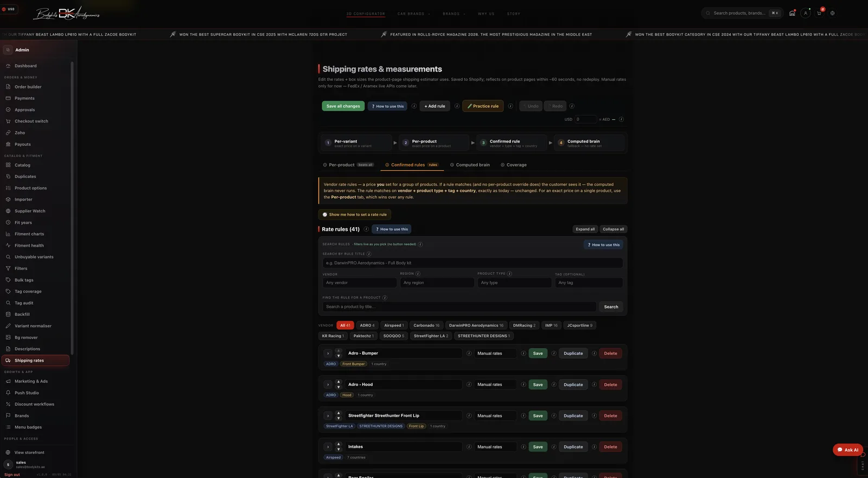This screenshot has width=868, height=478.
Task: Click the globe language icon
Action: pos(832,13)
